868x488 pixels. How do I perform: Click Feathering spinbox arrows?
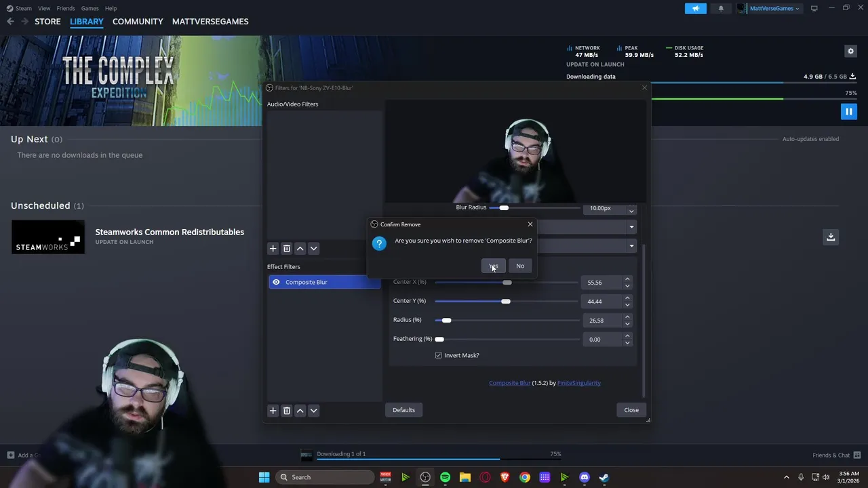(x=627, y=339)
